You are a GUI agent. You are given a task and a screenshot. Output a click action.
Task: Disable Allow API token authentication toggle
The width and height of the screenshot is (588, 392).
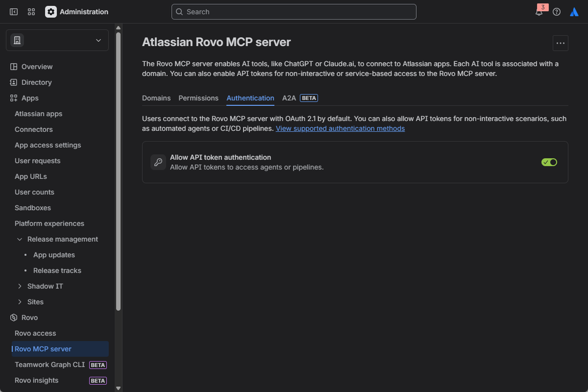tap(549, 162)
